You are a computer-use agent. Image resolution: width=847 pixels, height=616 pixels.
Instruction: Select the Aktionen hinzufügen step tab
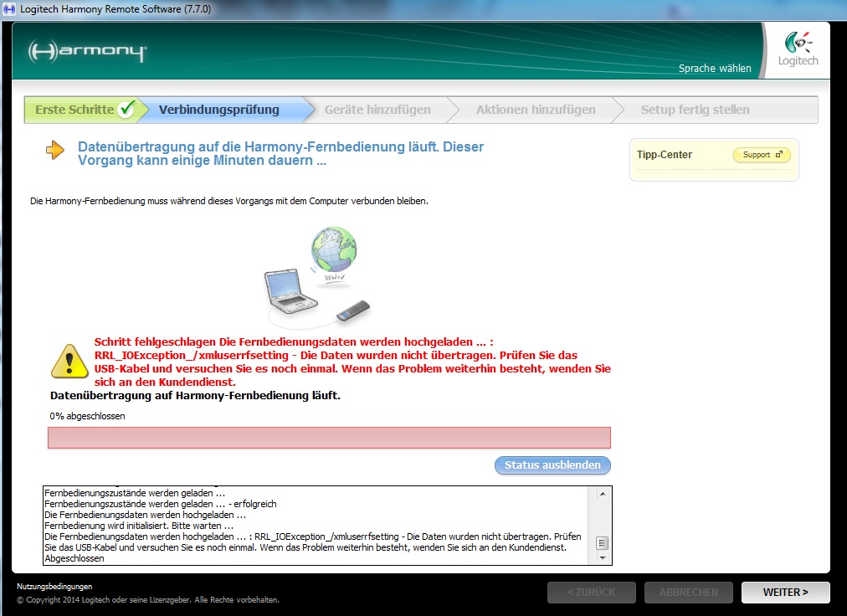tap(536, 110)
